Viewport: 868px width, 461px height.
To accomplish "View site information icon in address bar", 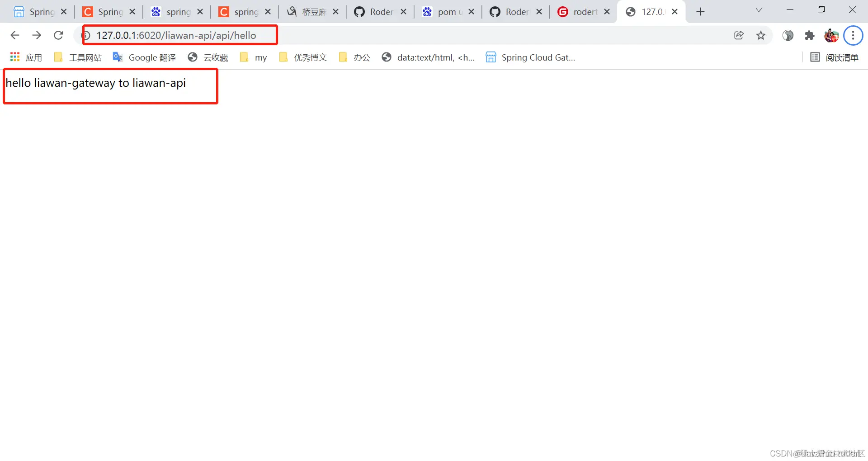I will tap(86, 35).
